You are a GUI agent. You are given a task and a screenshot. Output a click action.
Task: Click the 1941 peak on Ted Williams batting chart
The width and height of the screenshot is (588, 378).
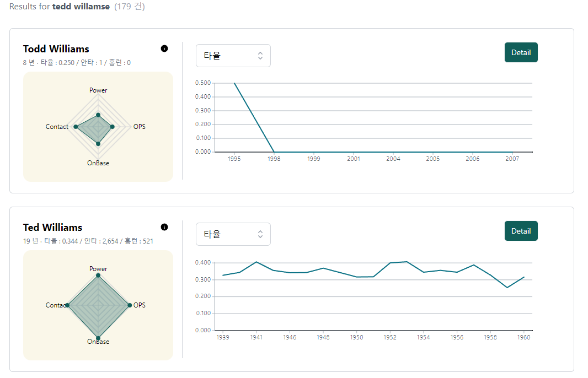point(256,262)
